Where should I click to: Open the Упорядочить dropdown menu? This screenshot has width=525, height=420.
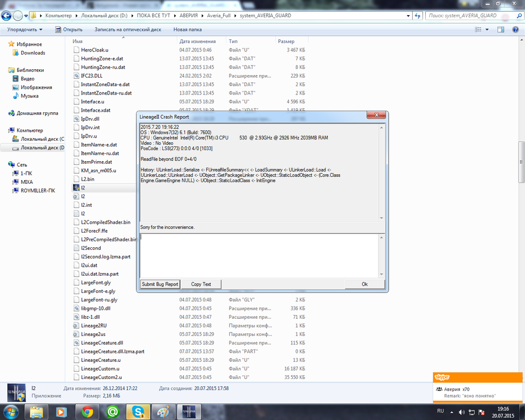click(25, 30)
